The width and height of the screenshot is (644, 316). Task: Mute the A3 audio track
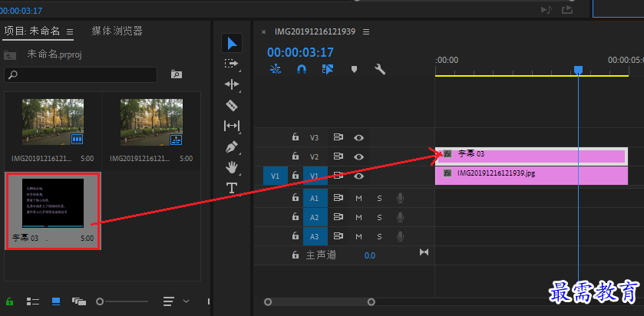(358, 236)
